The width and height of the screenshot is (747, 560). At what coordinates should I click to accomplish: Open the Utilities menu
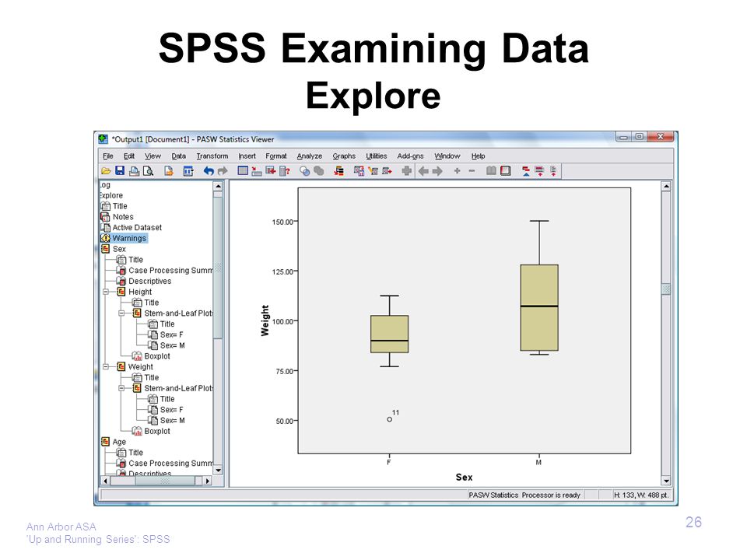pos(377,156)
